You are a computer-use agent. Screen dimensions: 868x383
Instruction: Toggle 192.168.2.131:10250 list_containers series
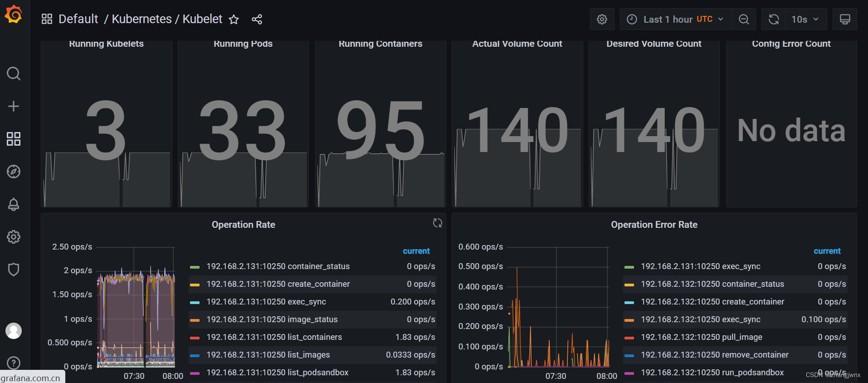[x=274, y=337]
